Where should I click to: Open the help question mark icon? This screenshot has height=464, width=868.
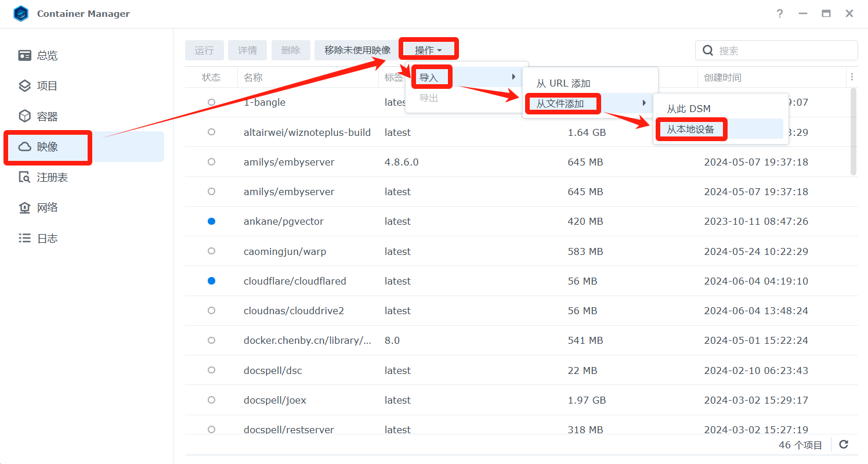pyautogui.click(x=780, y=14)
